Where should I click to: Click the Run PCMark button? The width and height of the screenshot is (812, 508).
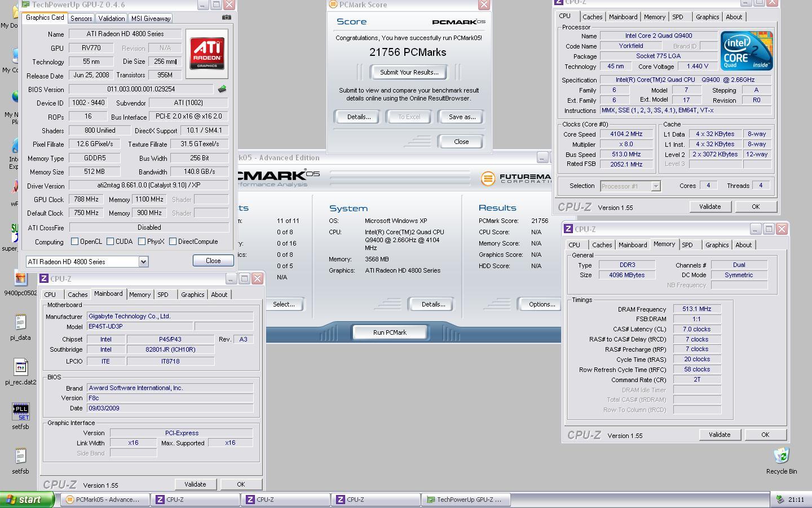tap(390, 332)
